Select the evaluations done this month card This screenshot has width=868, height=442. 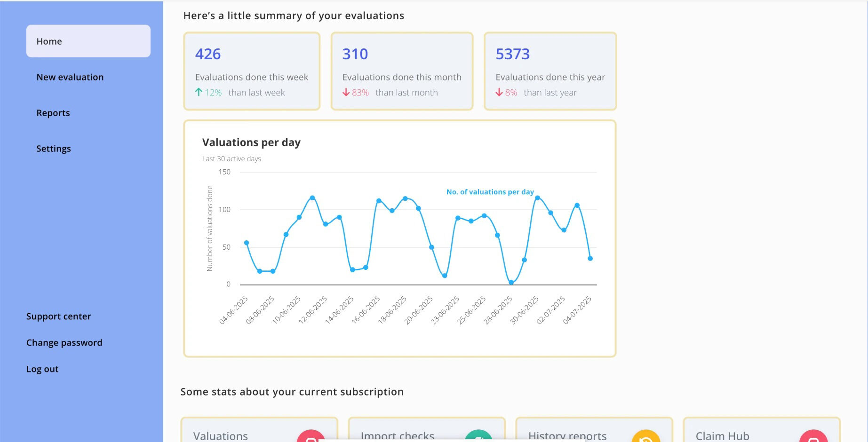tap(402, 71)
